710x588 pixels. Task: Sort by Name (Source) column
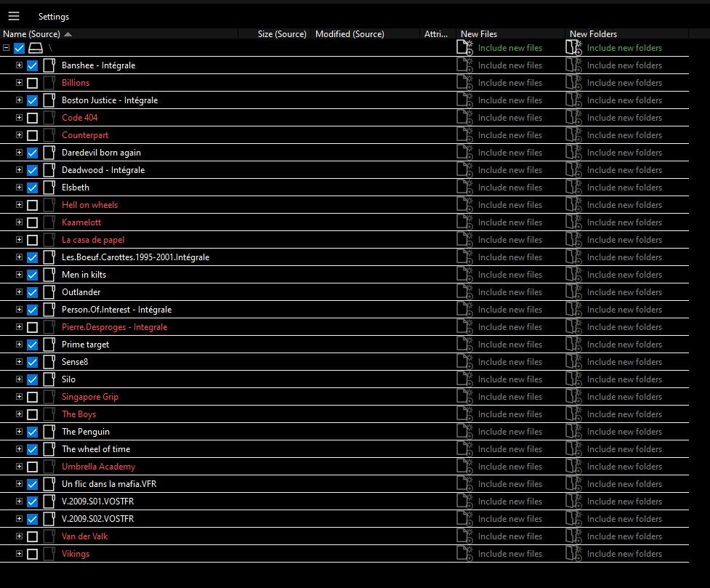[x=119, y=34]
